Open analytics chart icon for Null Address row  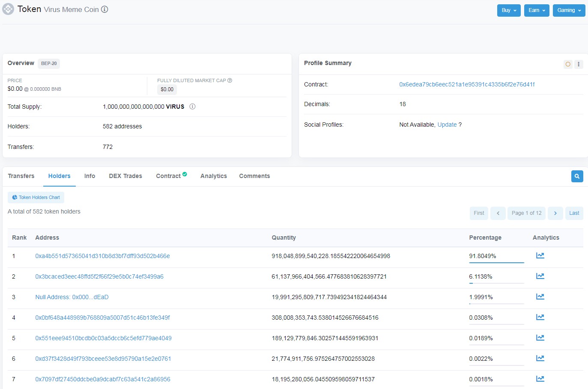tap(540, 297)
